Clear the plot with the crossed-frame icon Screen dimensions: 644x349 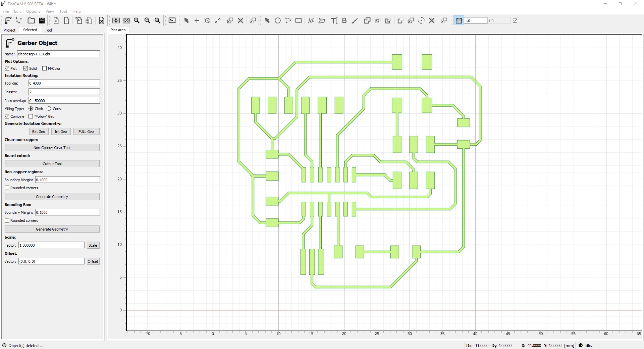(x=126, y=20)
